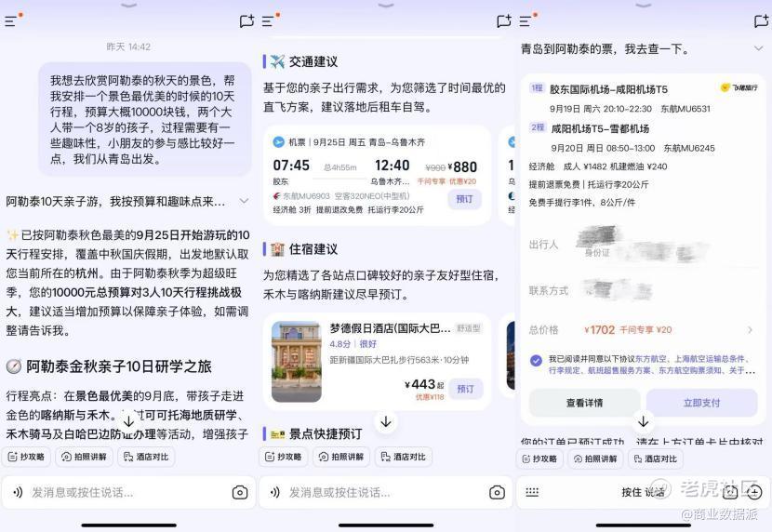Focus the middle screen's 发消息或按住说话 input field
This screenshot has width=772, height=532.
(385, 492)
